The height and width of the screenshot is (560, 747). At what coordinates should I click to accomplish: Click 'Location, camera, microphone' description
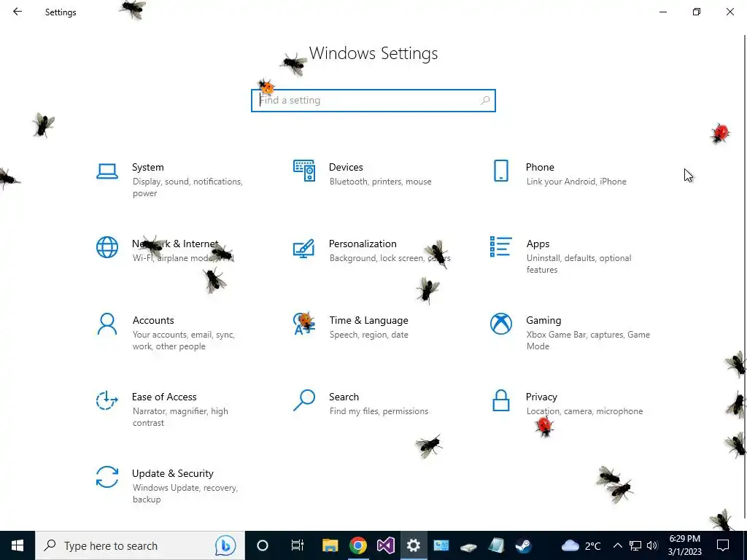pos(584,411)
